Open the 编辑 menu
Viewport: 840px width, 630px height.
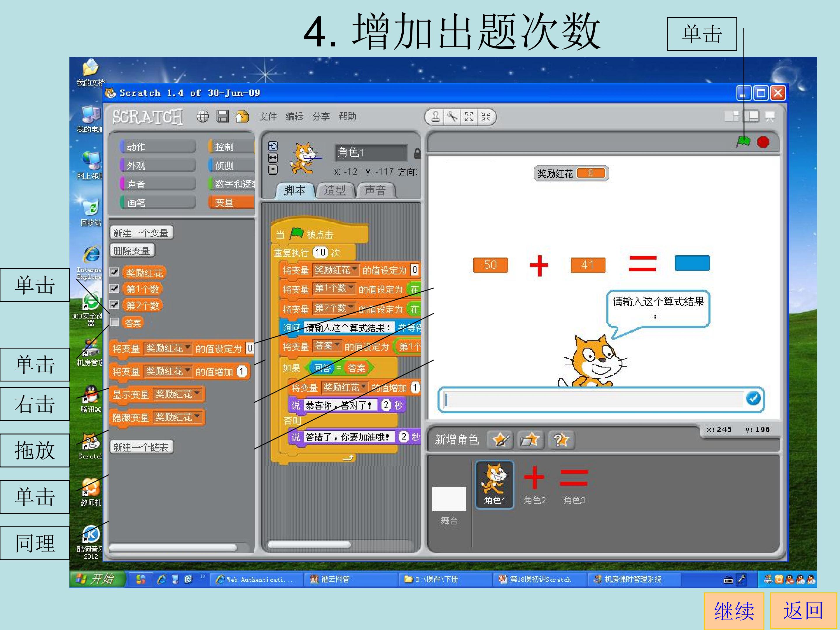(294, 117)
